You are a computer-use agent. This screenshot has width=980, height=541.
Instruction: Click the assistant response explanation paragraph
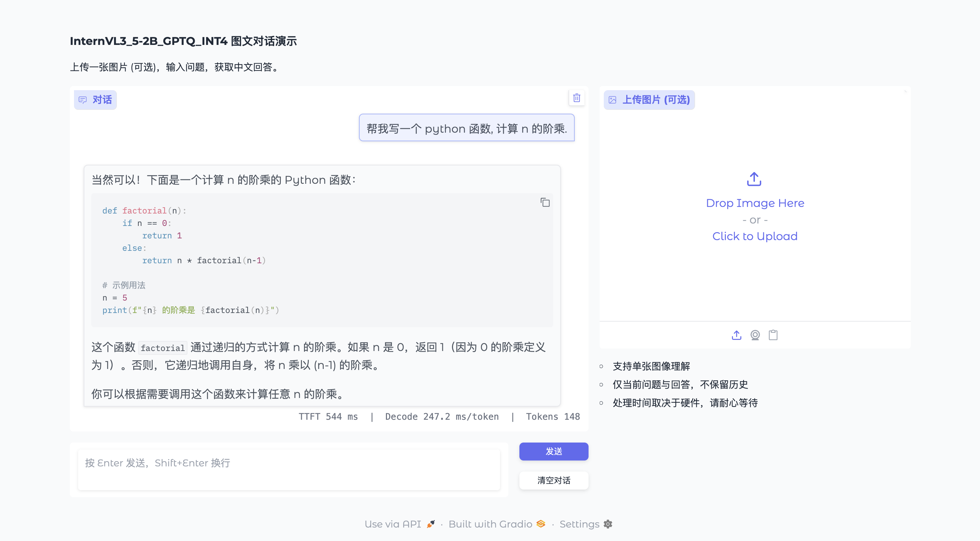(x=318, y=356)
